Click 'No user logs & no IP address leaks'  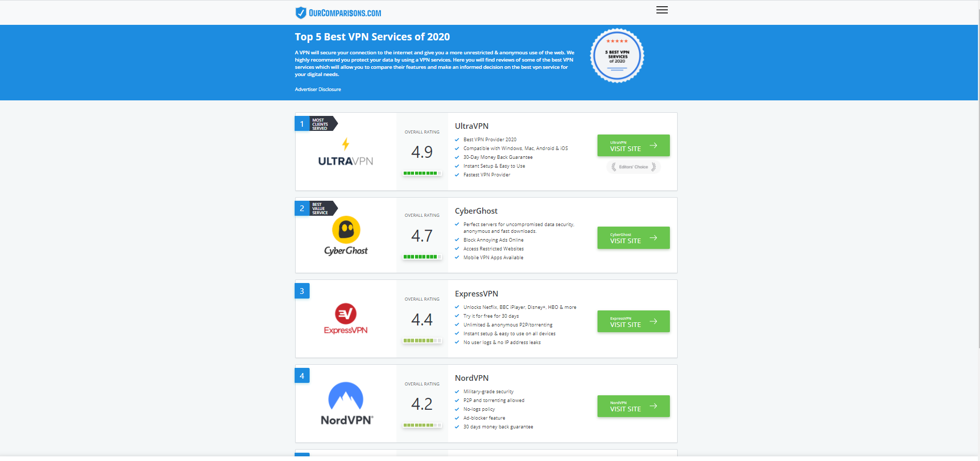(x=502, y=343)
